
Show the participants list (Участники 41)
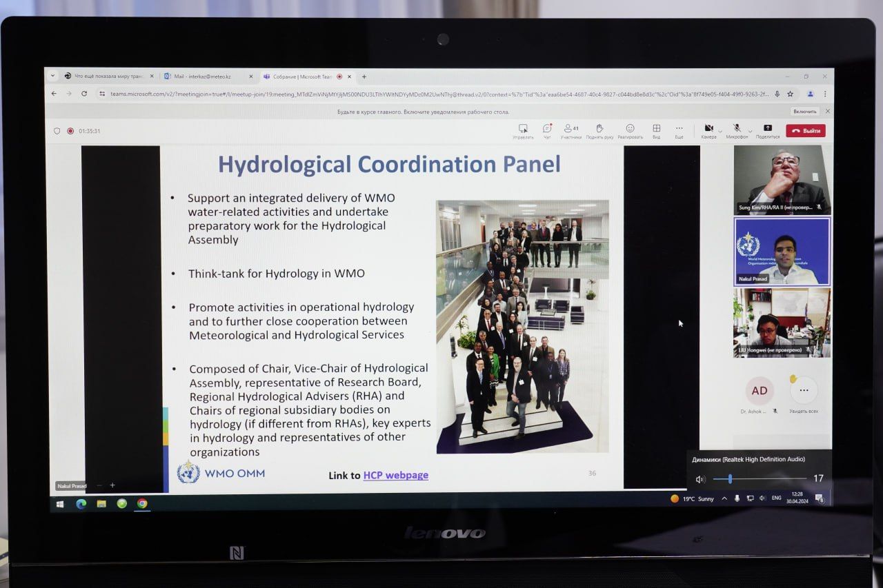(x=571, y=131)
